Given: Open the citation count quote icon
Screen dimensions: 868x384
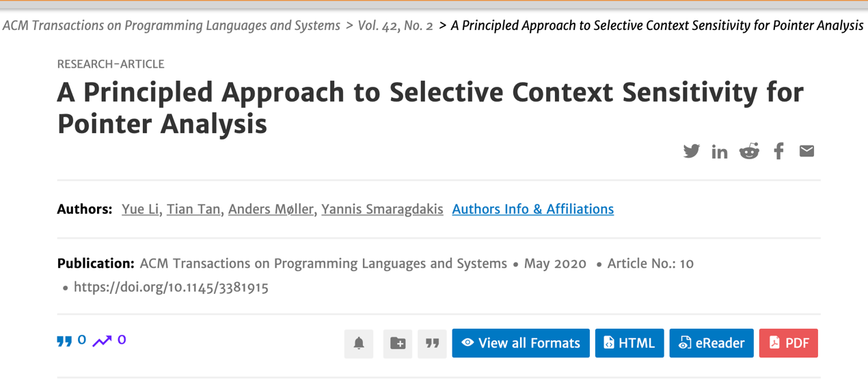Looking at the screenshot, I should [64, 340].
